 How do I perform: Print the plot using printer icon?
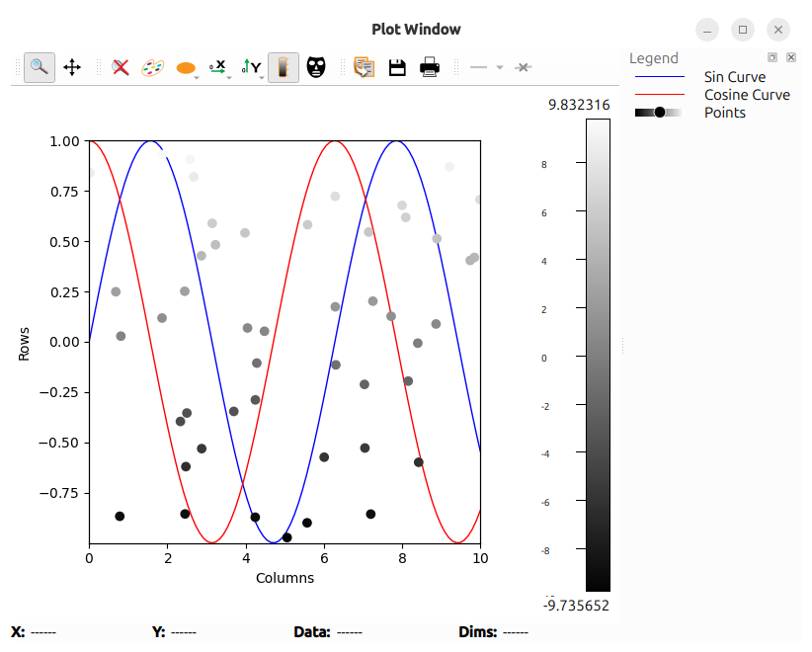click(x=430, y=67)
